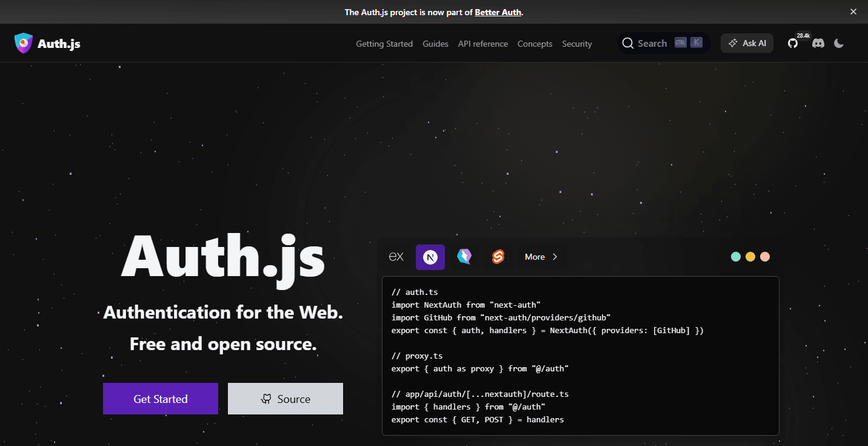
Task: Click the K key hint in search
Action: 696,42
